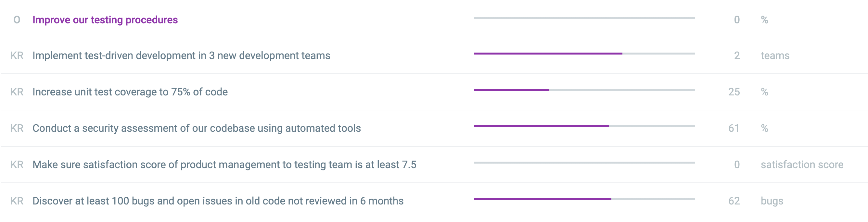Click the security assessment progress bar
The height and width of the screenshot is (222, 868).
tap(584, 126)
